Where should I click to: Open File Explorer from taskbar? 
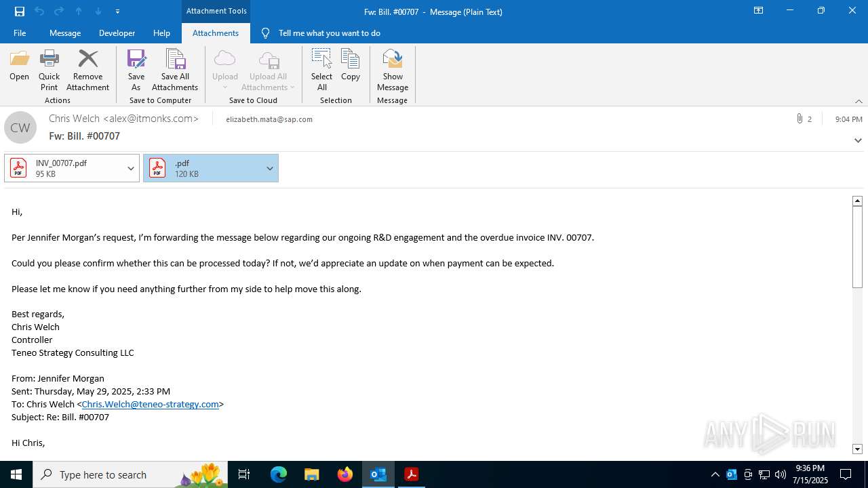point(311,474)
